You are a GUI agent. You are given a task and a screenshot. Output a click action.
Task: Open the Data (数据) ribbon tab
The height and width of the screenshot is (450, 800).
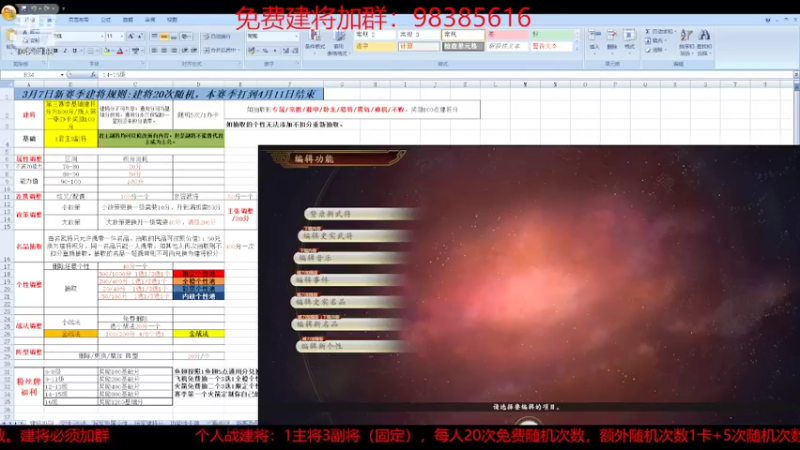128,20
